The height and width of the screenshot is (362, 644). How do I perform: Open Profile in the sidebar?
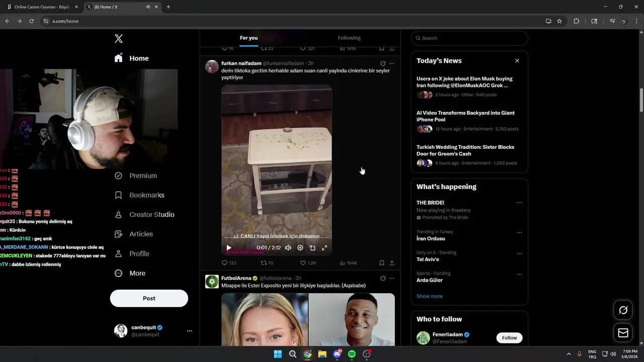click(x=132, y=253)
